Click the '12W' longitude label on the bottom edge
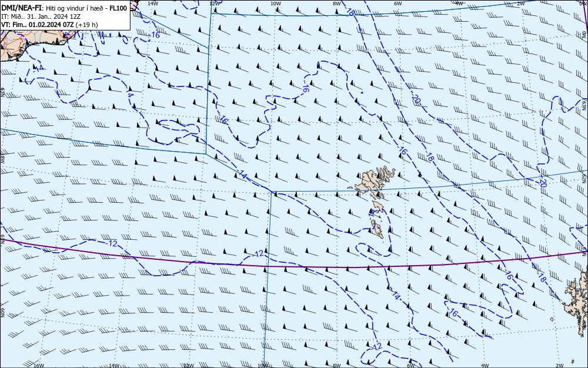The width and height of the screenshot is (588, 368). [189, 366]
